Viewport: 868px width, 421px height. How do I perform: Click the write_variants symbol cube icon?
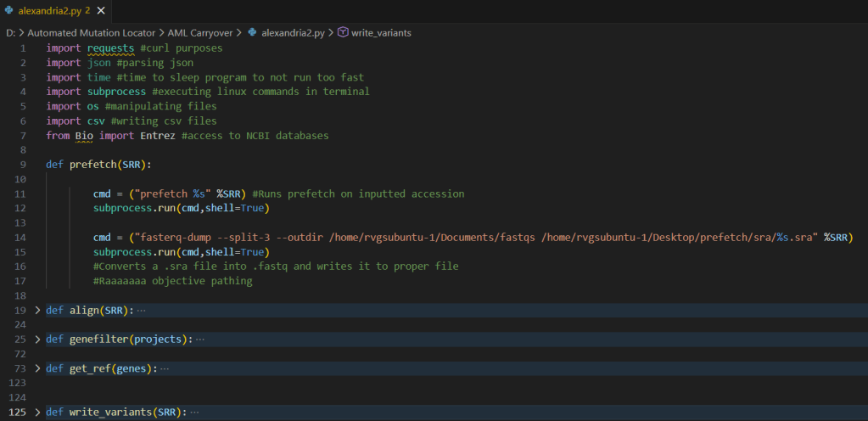(x=343, y=32)
